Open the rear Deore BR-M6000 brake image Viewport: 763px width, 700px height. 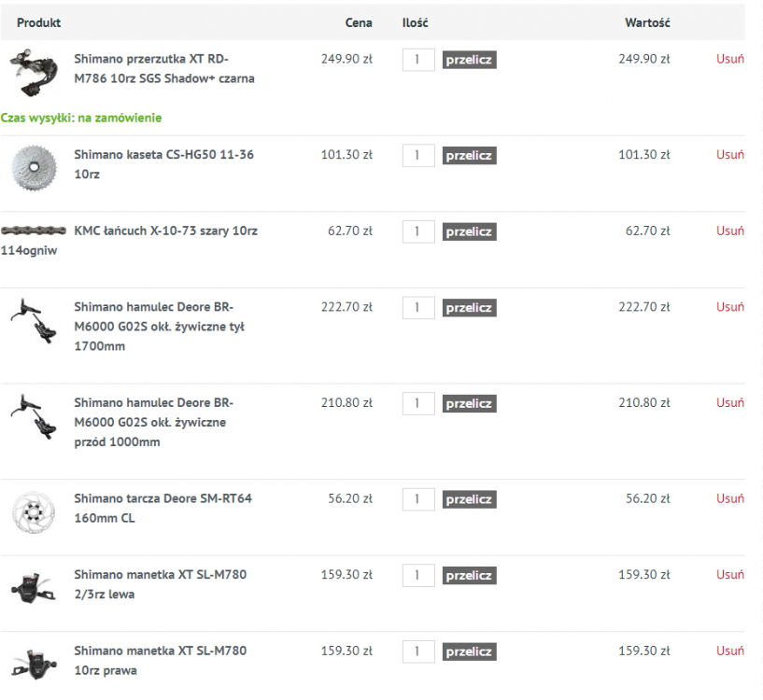coord(34,321)
